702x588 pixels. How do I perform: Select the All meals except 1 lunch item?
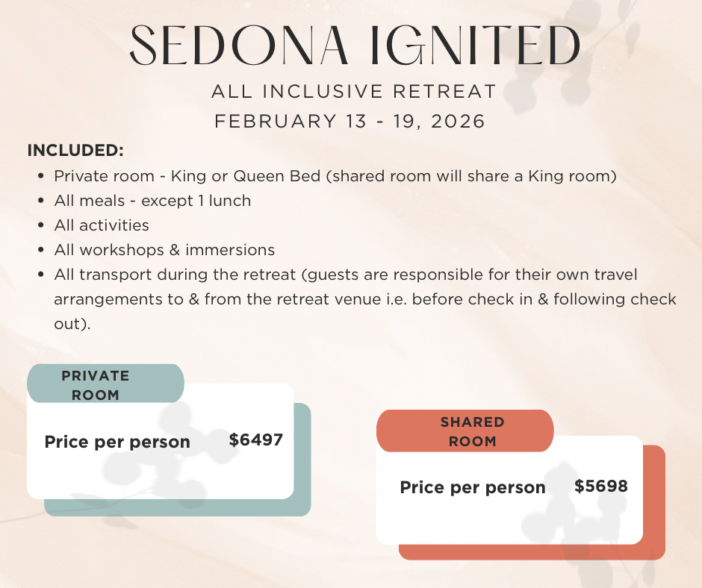152,201
